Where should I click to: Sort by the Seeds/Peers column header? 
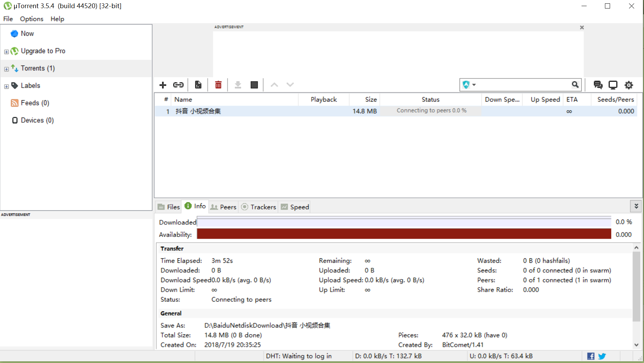point(614,100)
